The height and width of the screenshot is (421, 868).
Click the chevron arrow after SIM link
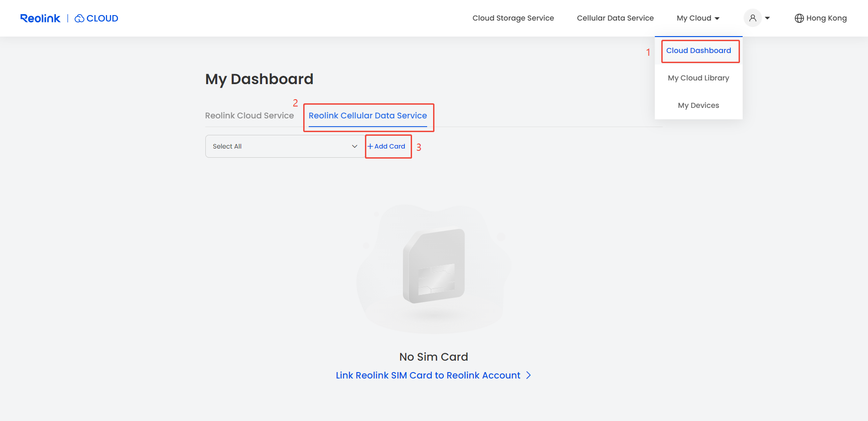[x=529, y=375]
